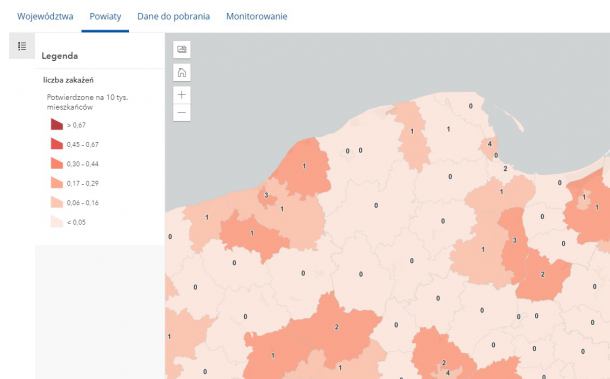The height and width of the screenshot is (379, 610).
Task: Toggle the legend panel list icon
Action: [22, 46]
